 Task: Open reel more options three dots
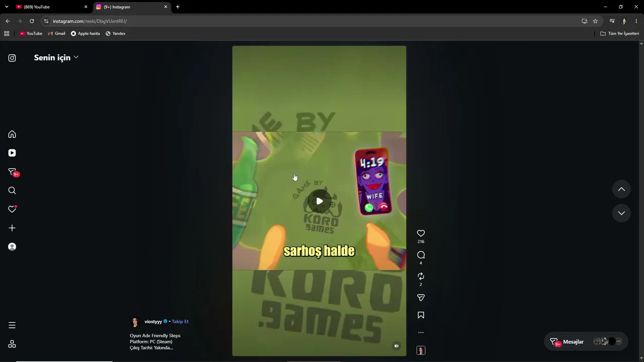pos(421,332)
